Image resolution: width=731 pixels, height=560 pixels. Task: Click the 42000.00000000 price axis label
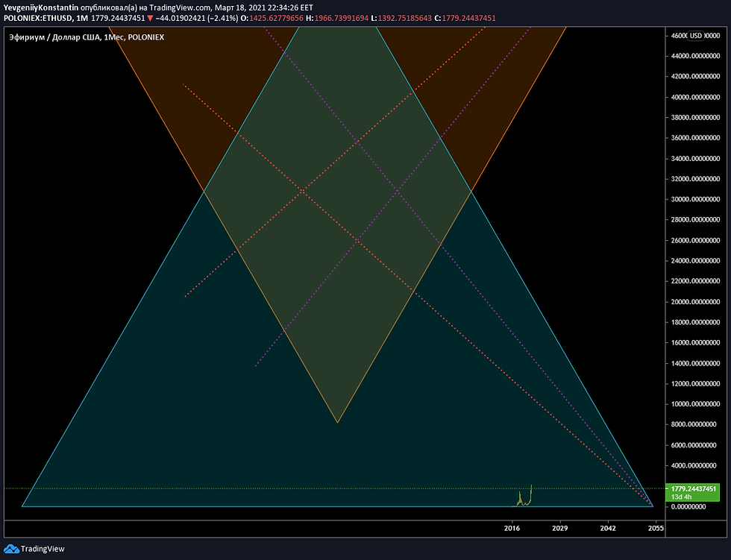point(695,76)
